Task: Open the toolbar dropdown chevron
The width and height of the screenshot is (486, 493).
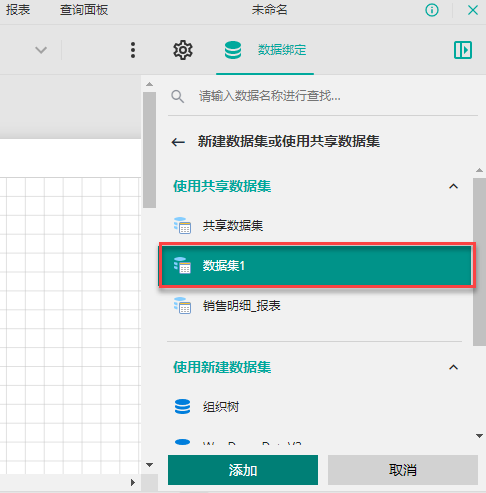Action: [x=41, y=50]
